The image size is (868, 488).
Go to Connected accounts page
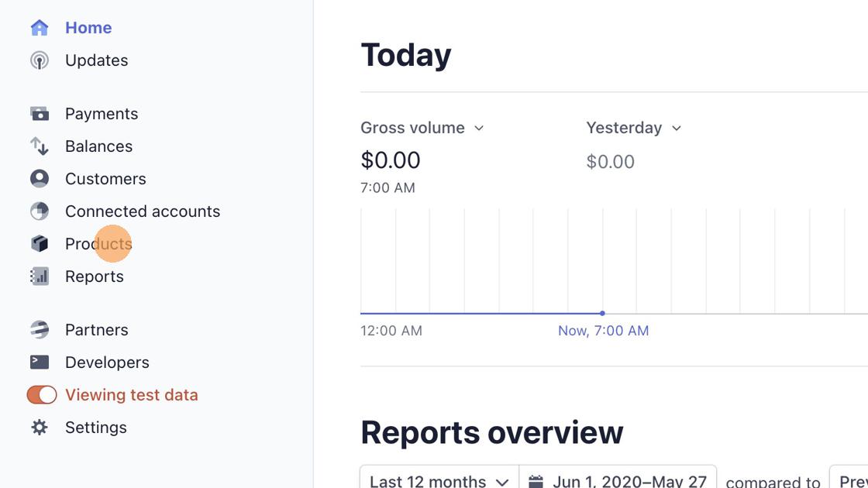coord(143,211)
